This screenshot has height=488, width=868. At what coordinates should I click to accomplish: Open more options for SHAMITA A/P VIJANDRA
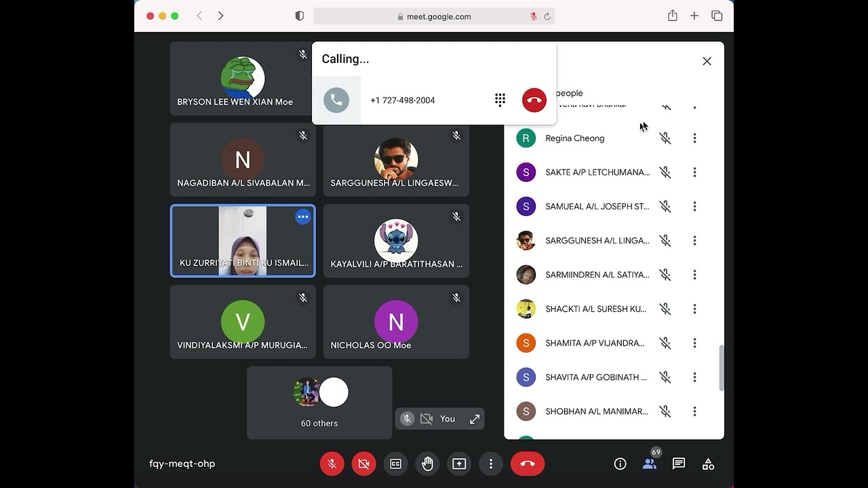click(694, 343)
